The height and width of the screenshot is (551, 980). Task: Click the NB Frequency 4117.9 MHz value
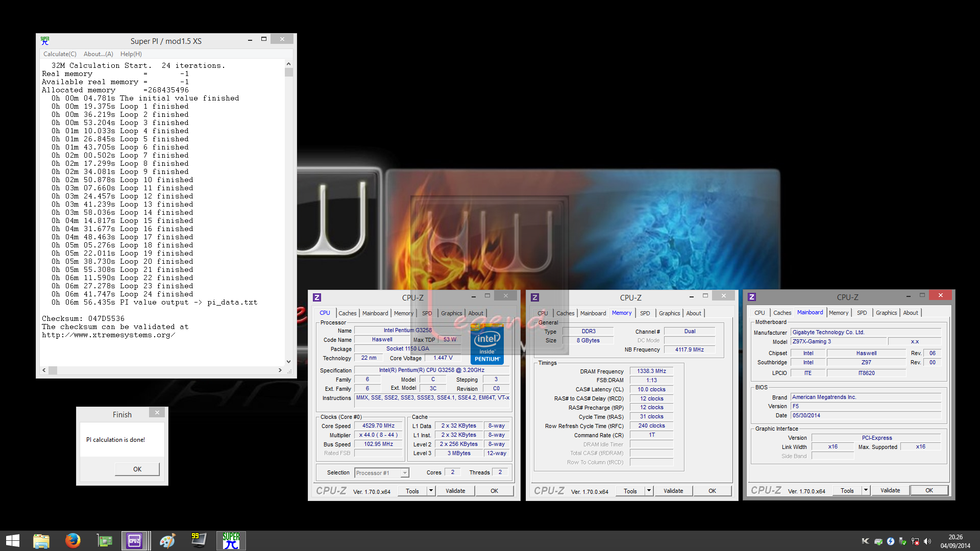[689, 350]
